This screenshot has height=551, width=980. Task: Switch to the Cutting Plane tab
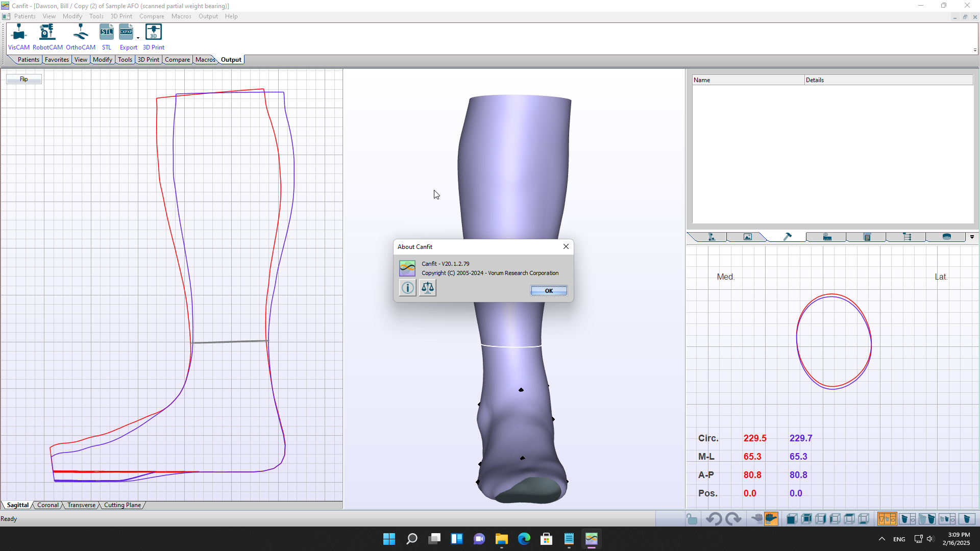point(122,505)
